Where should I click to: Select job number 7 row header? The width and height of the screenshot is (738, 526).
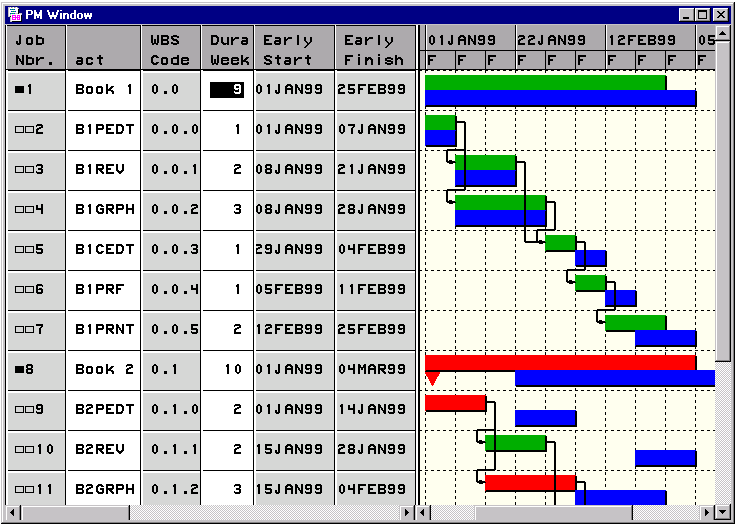pos(36,330)
